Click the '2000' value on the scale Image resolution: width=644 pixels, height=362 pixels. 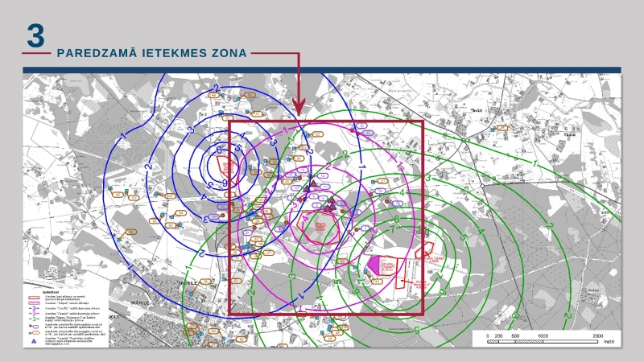coord(597,335)
